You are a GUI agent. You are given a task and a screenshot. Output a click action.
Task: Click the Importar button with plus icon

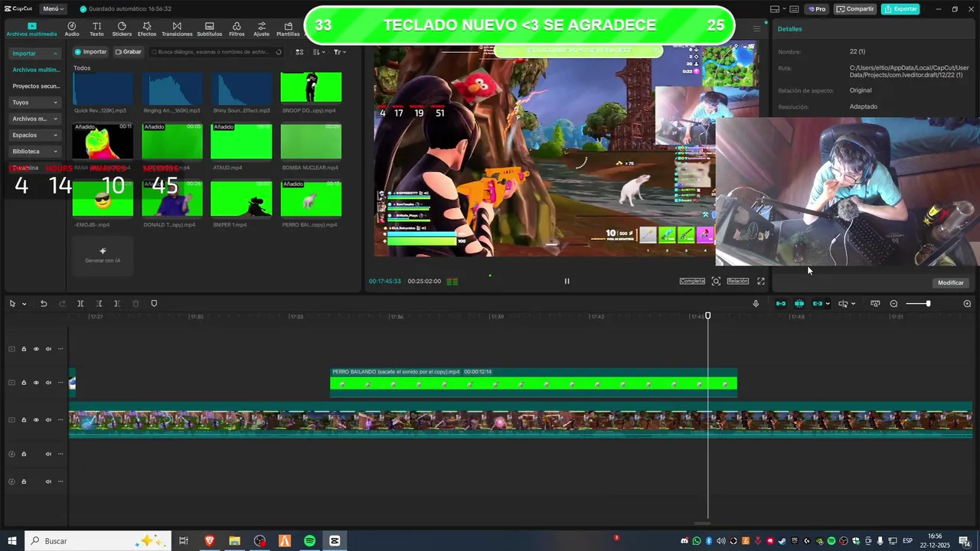click(x=90, y=52)
